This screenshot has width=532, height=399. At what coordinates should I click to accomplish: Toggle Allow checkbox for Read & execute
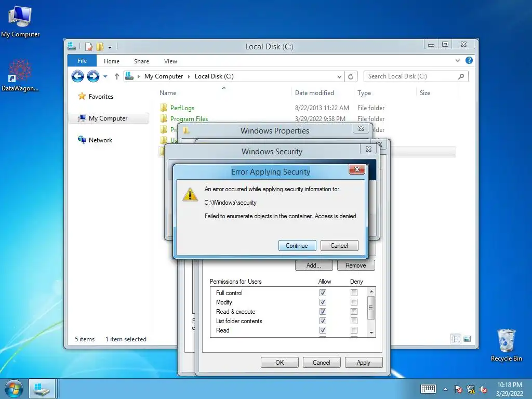[x=323, y=312]
